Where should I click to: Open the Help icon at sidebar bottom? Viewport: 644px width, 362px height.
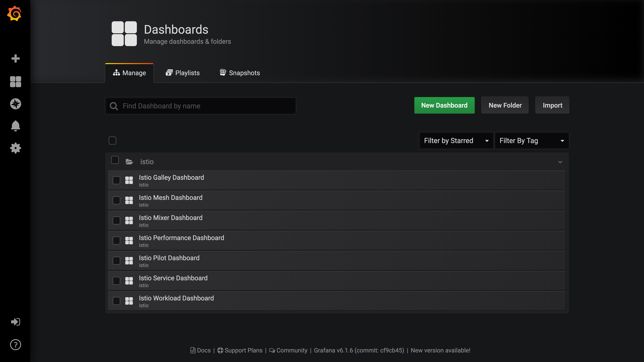click(x=15, y=345)
